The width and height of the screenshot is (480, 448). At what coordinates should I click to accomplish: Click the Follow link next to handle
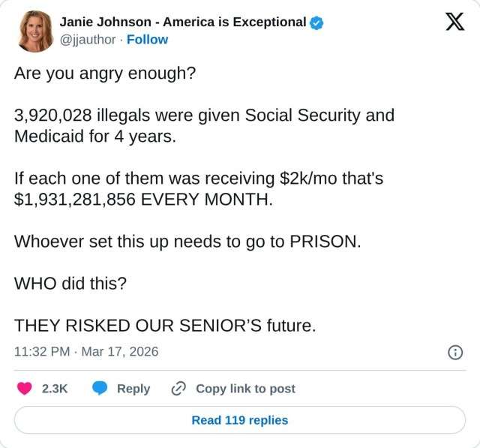(147, 40)
